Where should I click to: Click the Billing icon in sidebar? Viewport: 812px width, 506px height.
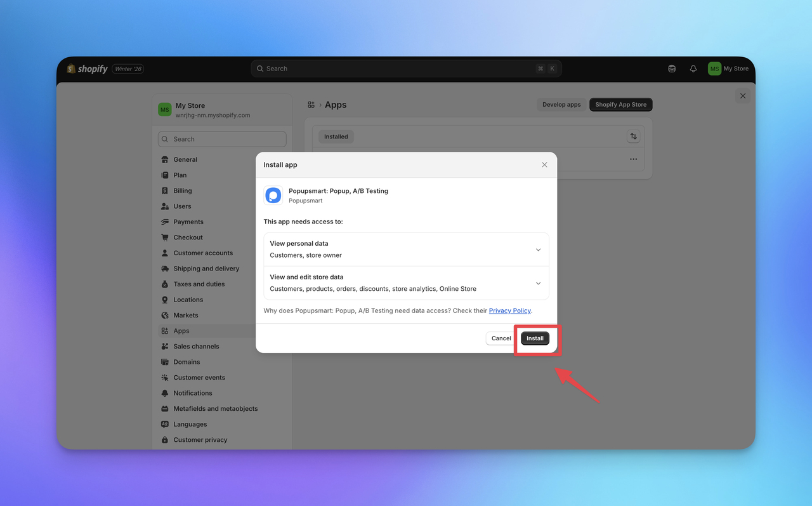tap(165, 190)
